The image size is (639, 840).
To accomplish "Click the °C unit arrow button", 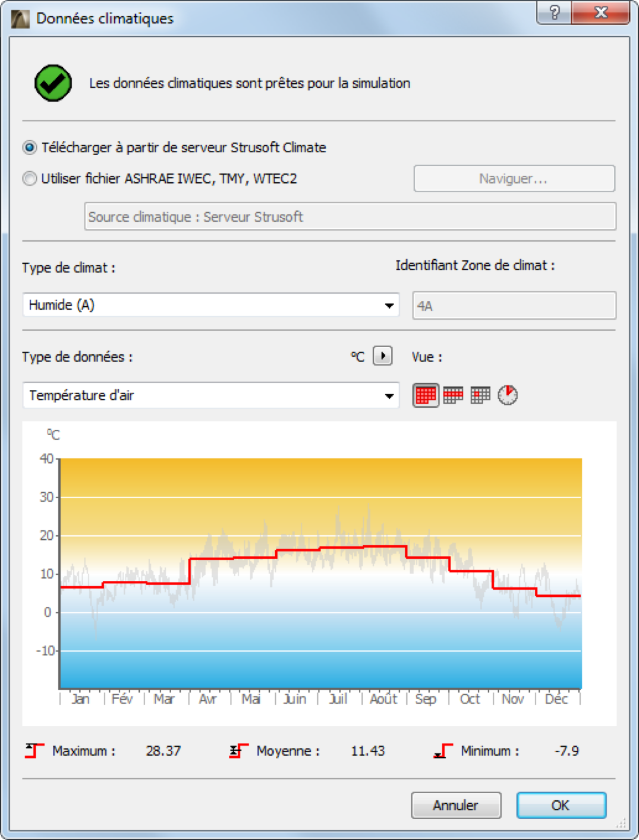I will pos(383,356).
